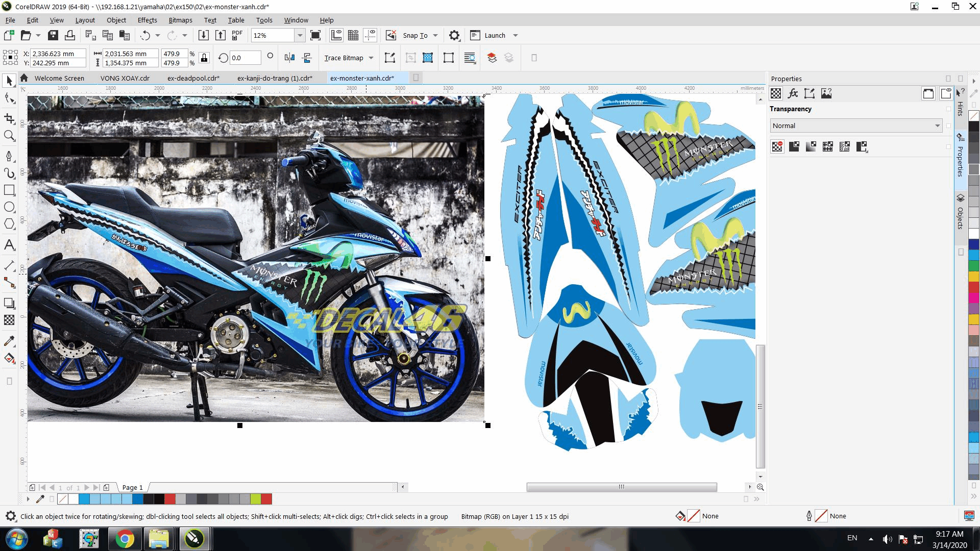980x551 pixels.
Task: Pick the red swatch in document palette
Action: point(170,499)
